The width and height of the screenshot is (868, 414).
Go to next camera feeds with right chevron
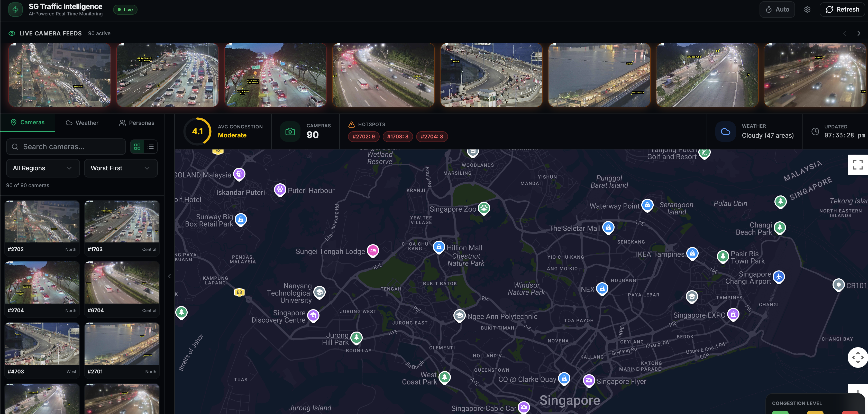858,33
